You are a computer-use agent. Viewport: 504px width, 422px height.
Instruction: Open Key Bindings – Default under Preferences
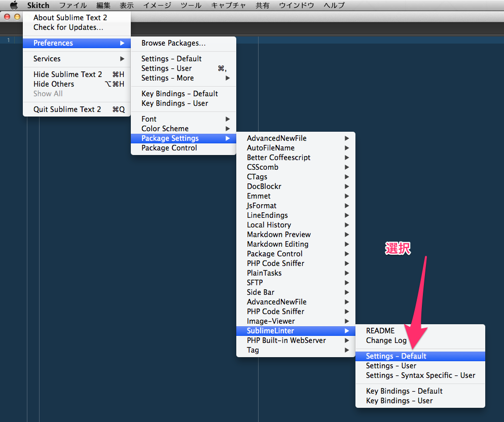click(x=184, y=93)
